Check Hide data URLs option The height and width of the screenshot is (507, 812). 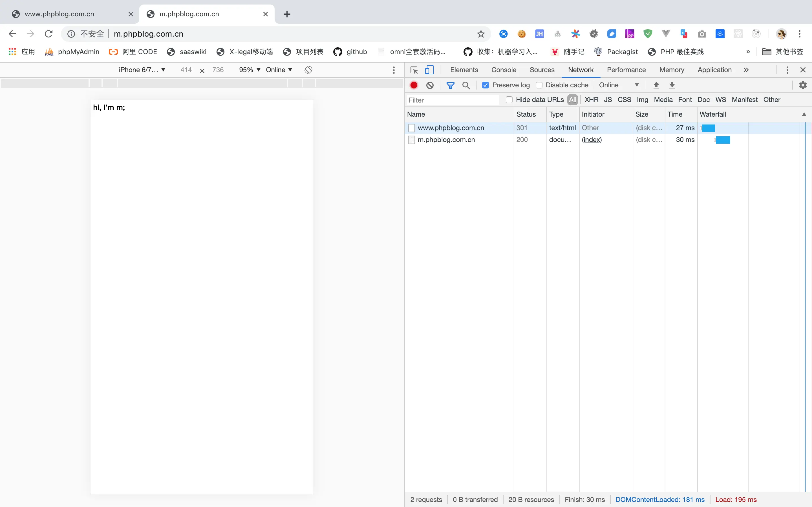point(509,100)
